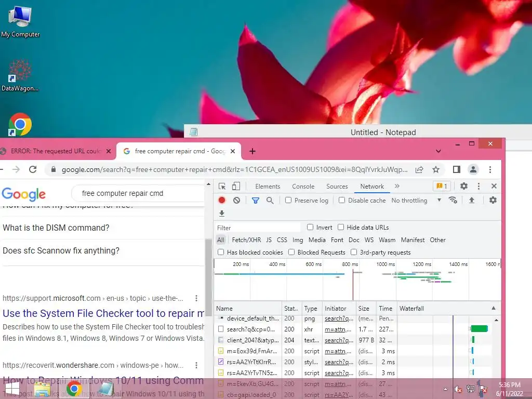The image size is (532, 399).
Task: Switch to the Console tab
Action: click(x=303, y=187)
